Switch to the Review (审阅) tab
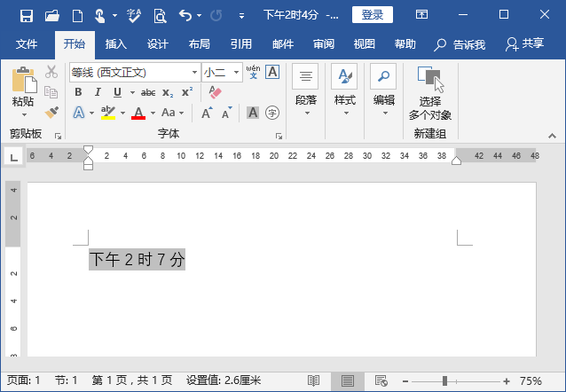The image size is (566, 392). pos(324,44)
